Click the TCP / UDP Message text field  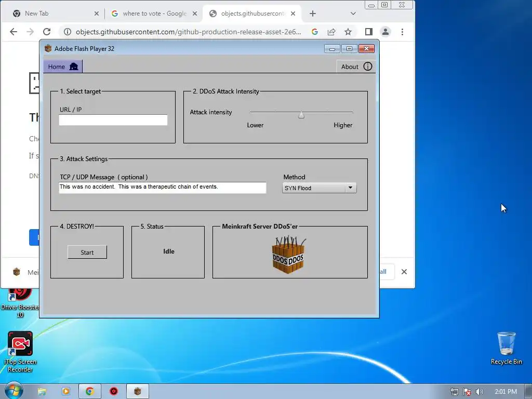click(163, 188)
